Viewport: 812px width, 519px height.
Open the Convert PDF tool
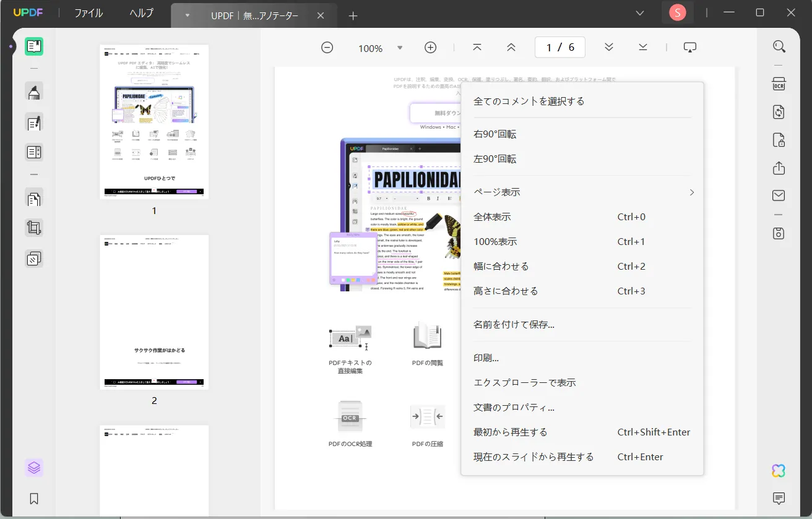click(x=779, y=112)
